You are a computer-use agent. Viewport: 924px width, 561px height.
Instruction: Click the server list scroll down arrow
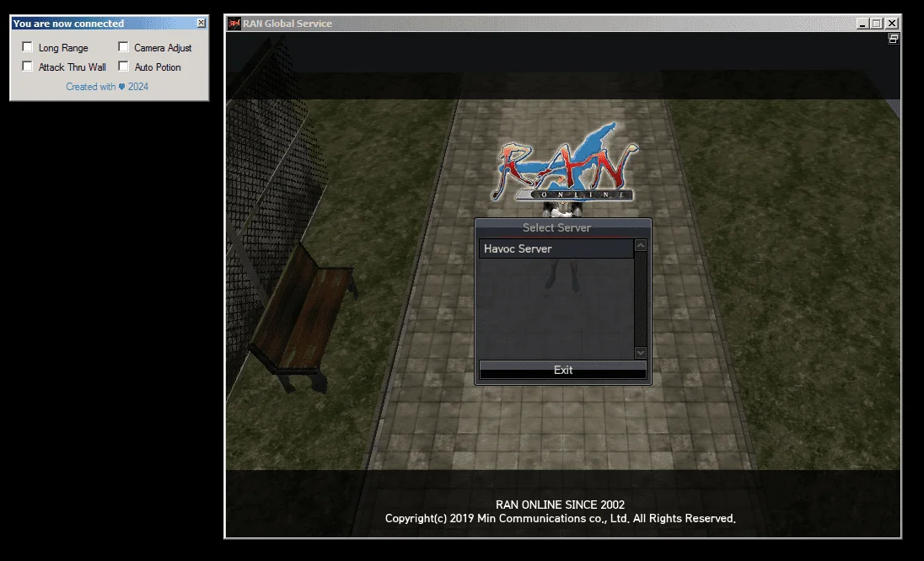pos(641,353)
